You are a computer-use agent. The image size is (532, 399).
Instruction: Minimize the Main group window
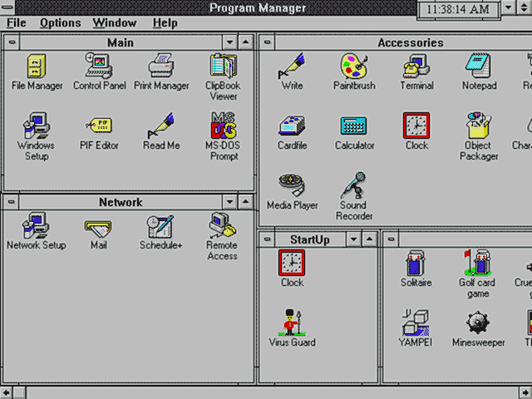(229, 42)
